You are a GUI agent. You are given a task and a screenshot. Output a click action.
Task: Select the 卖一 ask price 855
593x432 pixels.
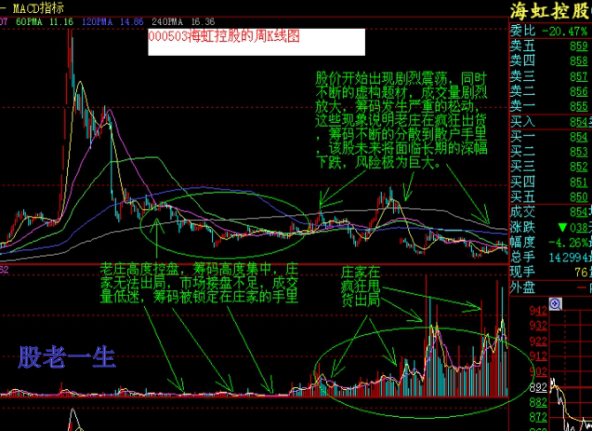tap(579, 107)
